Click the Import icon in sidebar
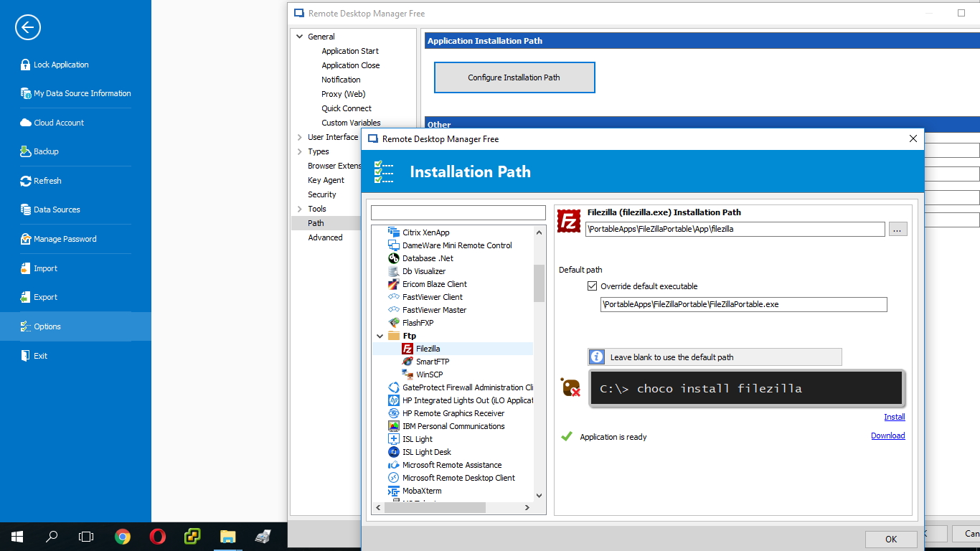Viewport: 980px width, 551px height. click(26, 268)
